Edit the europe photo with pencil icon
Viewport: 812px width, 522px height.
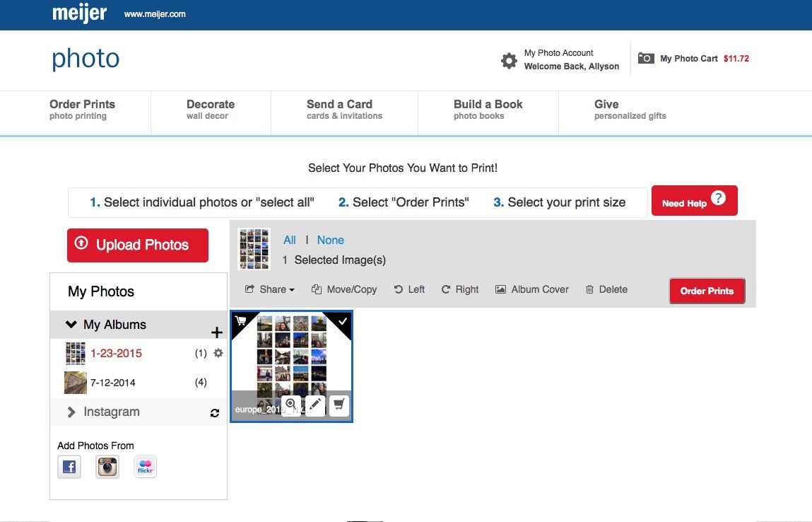[x=315, y=405]
